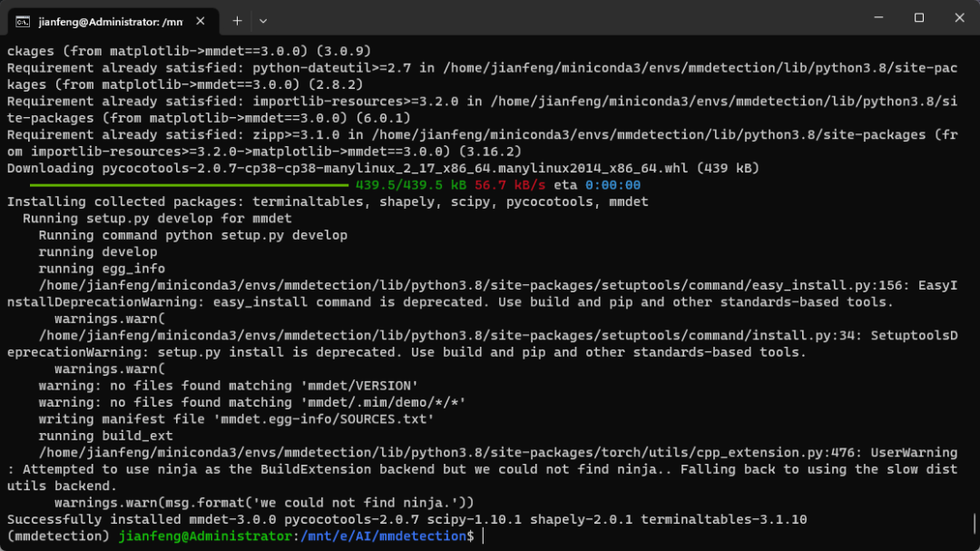980x551 pixels.
Task: Maximize the terminal window
Action: (918, 18)
